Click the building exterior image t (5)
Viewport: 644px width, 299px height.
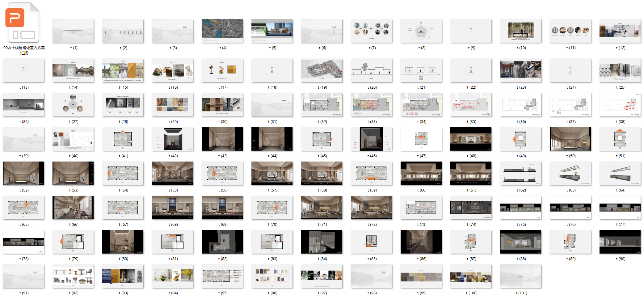click(272, 31)
